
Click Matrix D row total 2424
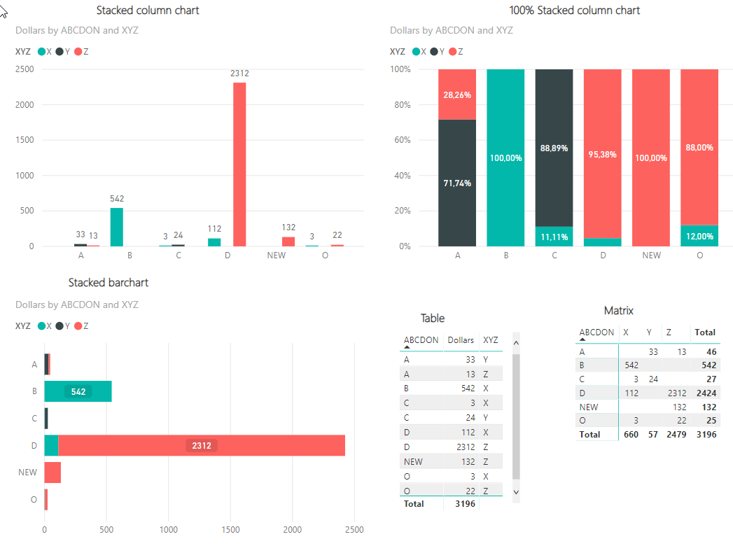[706, 393]
